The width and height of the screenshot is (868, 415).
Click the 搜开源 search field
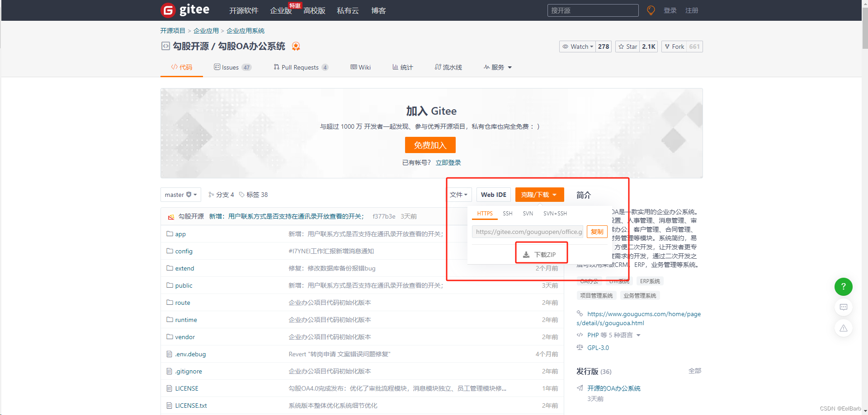click(593, 10)
